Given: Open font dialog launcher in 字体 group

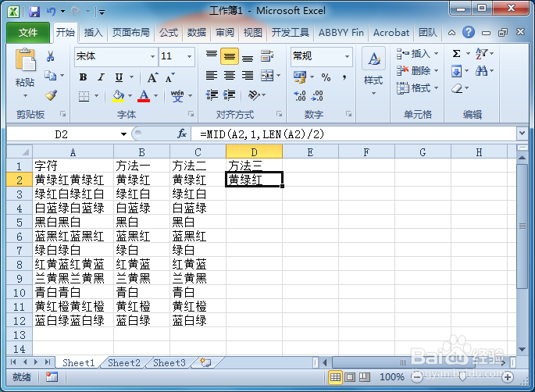Looking at the screenshot, I should coord(191,114).
